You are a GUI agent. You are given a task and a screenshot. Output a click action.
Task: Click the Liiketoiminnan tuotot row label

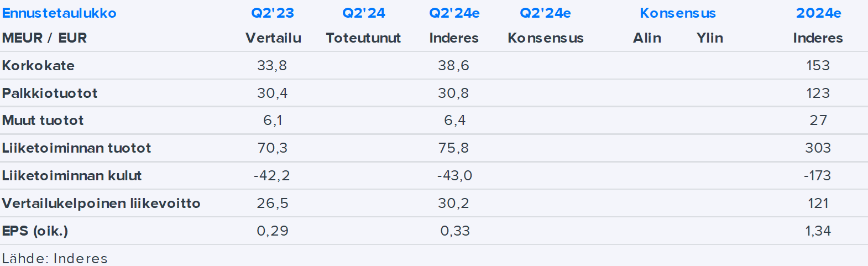pos(76,148)
